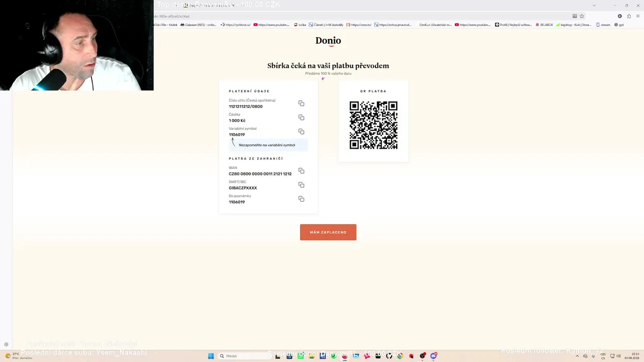
Task: Copy the IBAN number
Action: pyautogui.click(x=301, y=171)
